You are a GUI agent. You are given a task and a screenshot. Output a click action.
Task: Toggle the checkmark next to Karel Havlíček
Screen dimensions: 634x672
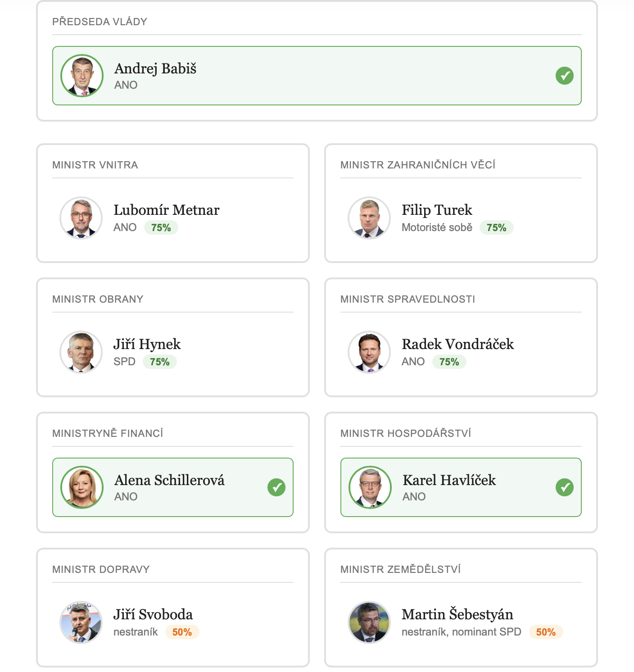564,487
